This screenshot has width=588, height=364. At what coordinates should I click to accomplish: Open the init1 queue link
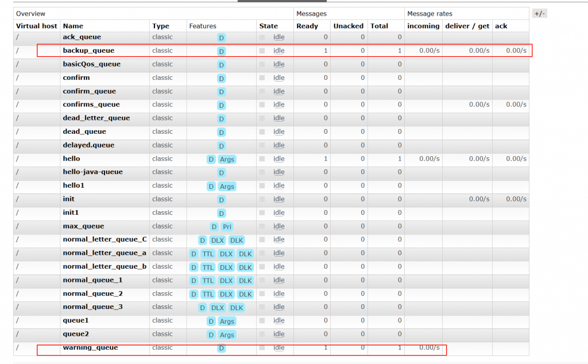point(71,212)
